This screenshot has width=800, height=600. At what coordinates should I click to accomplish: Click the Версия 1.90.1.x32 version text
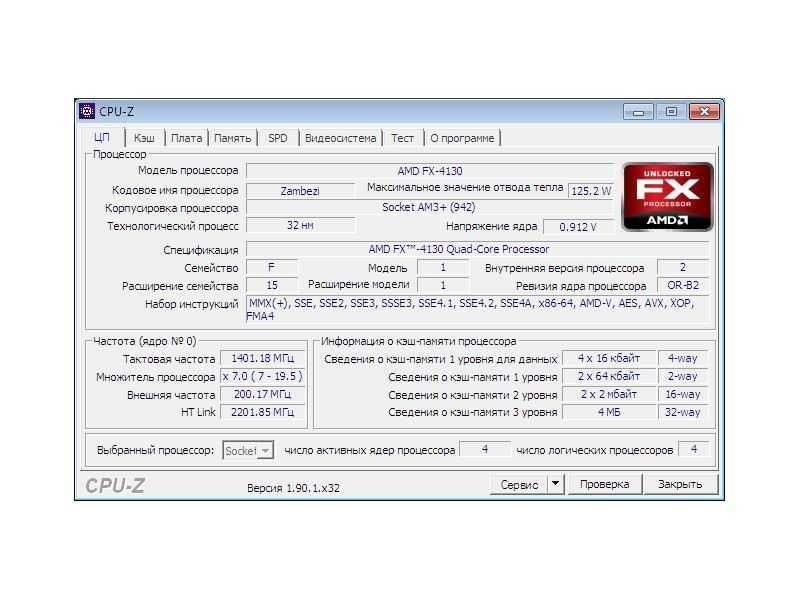point(293,488)
